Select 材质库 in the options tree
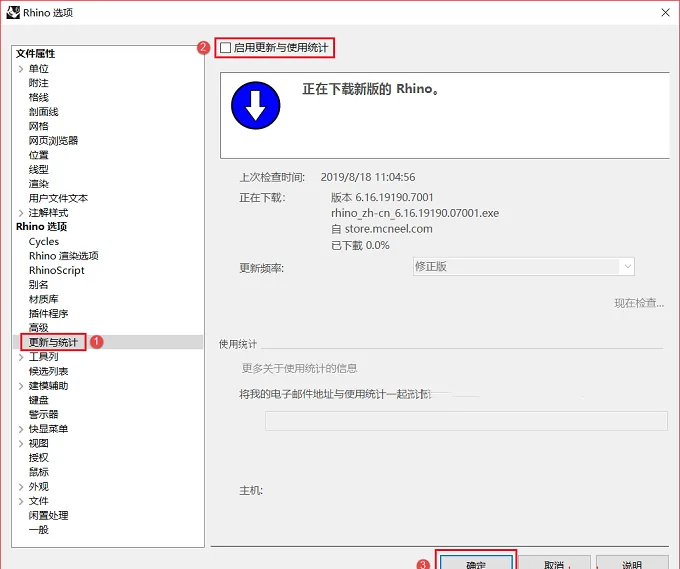The image size is (680, 569). [43, 299]
